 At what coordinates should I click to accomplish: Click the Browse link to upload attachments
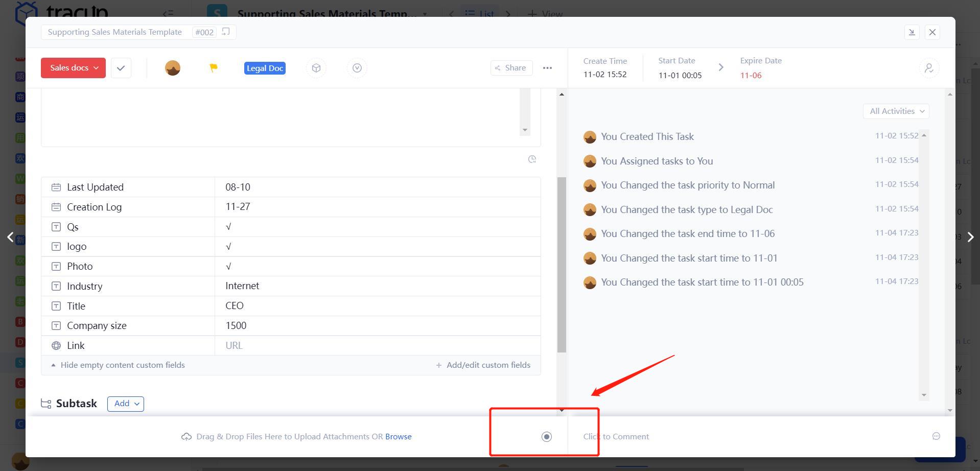399,437
